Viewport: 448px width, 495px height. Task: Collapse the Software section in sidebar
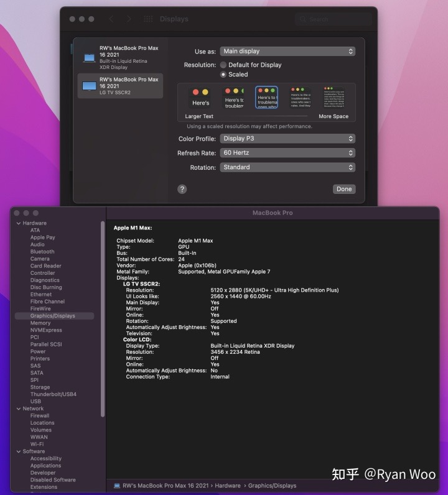point(18,451)
